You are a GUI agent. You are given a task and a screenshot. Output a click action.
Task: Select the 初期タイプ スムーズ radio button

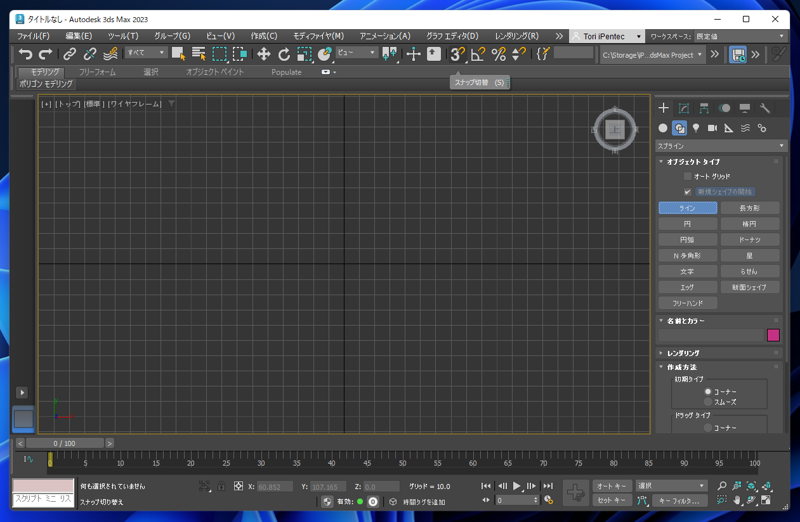click(x=708, y=402)
